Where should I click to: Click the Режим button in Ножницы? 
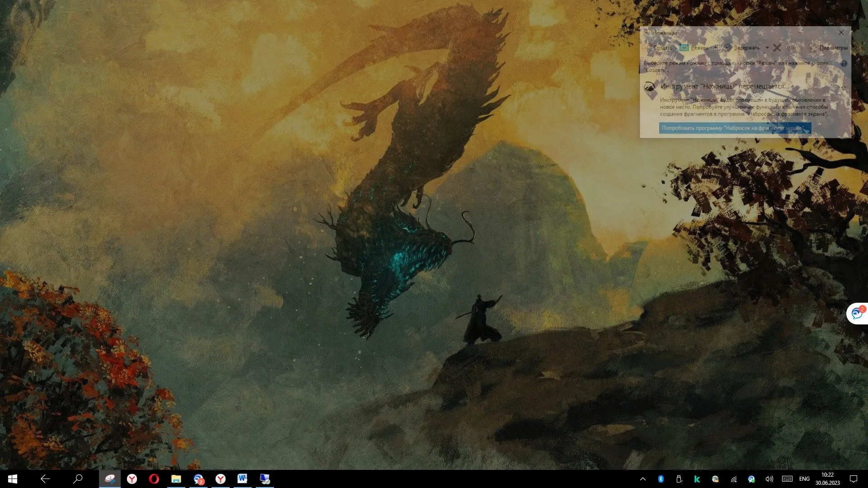pyautogui.click(x=694, y=48)
